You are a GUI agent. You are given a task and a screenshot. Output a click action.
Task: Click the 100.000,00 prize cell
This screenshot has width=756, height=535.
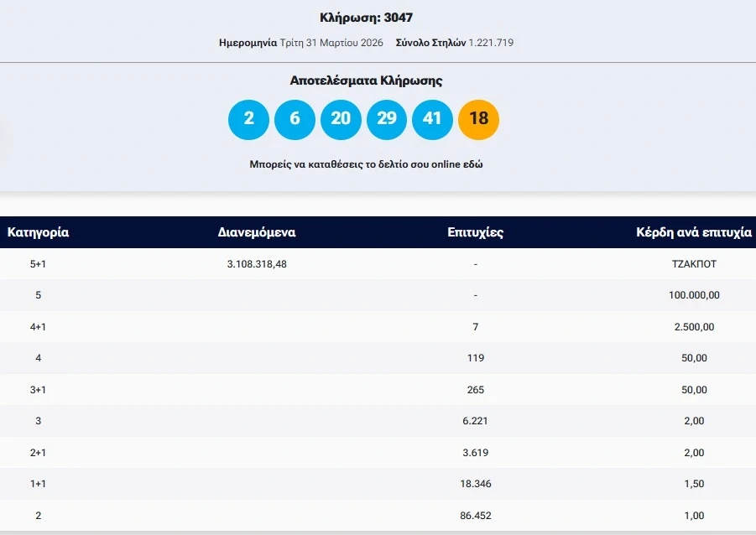pyautogui.click(x=693, y=295)
